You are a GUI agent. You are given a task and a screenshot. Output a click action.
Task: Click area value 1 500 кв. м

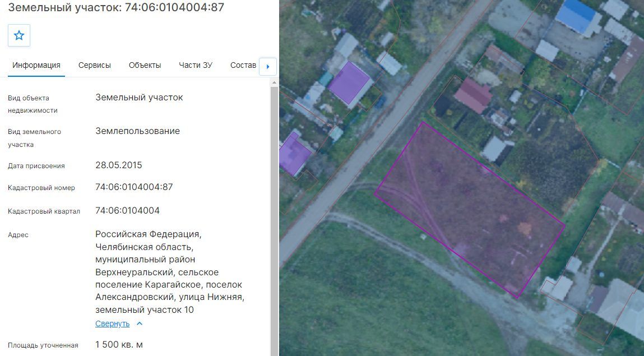pyautogui.click(x=119, y=344)
